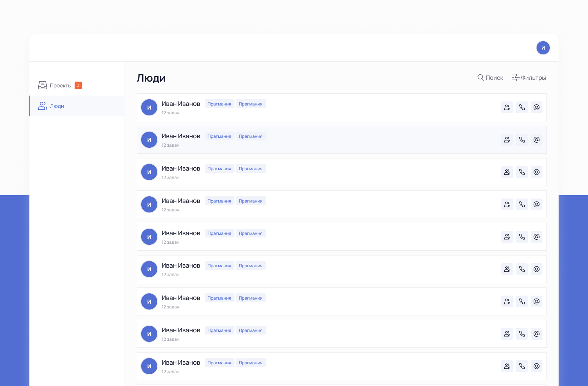The height and width of the screenshot is (386, 588).
Task: Click the email @ icon in the seventh row
Action: [537, 301]
